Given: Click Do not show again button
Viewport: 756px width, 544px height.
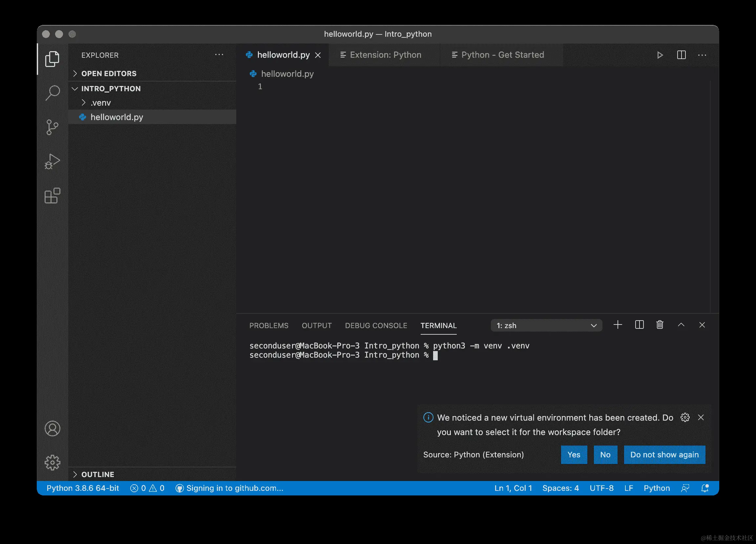Looking at the screenshot, I should point(664,455).
